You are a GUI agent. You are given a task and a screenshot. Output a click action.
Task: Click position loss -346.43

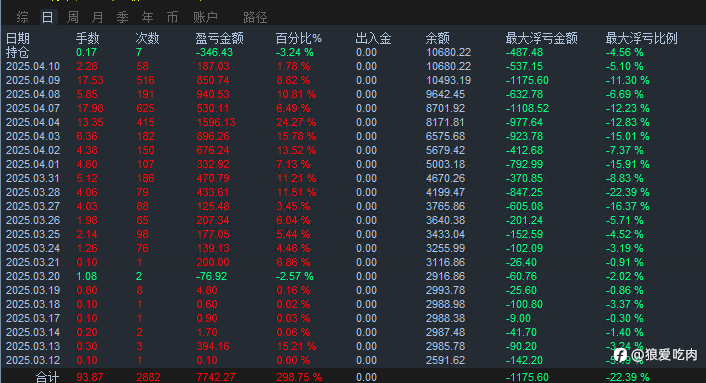(x=214, y=53)
